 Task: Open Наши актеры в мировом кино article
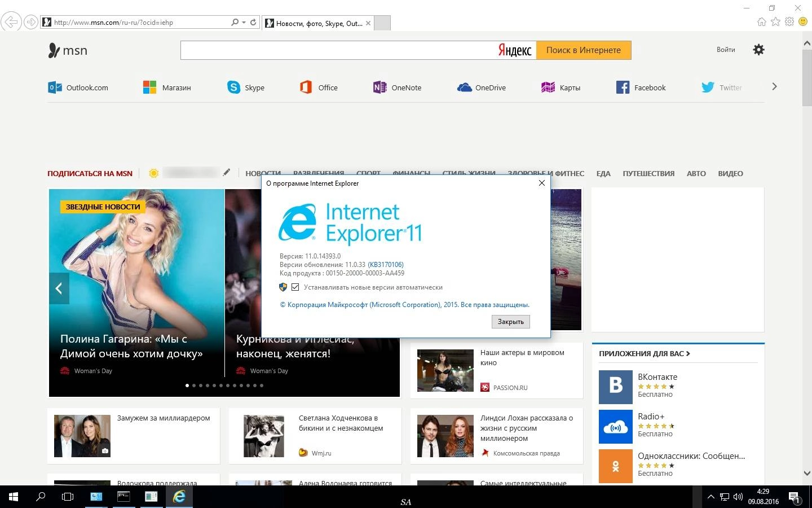pos(497,370)
